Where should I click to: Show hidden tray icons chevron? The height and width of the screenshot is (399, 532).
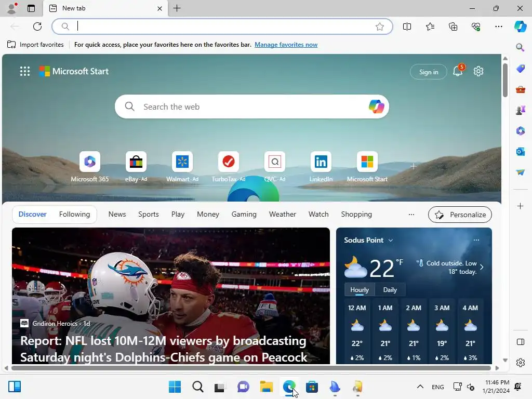point(420,387)
